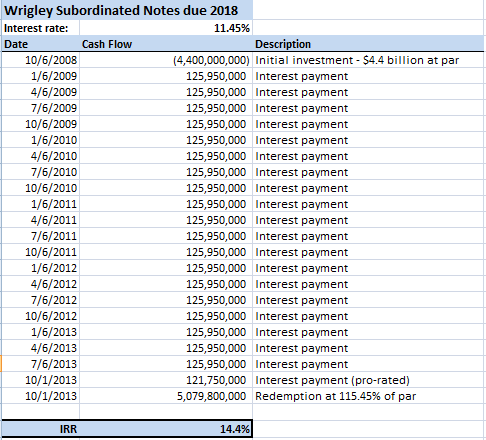Select the date cell 1/6/2009
Image resolution: width=486 pixels, height=440 pixels.
coord(41,76)
